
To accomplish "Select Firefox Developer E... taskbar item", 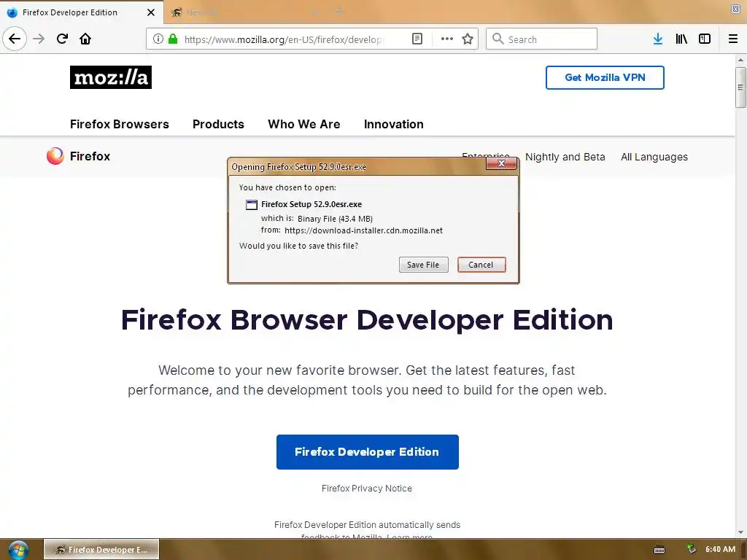I will coord(101,550).
